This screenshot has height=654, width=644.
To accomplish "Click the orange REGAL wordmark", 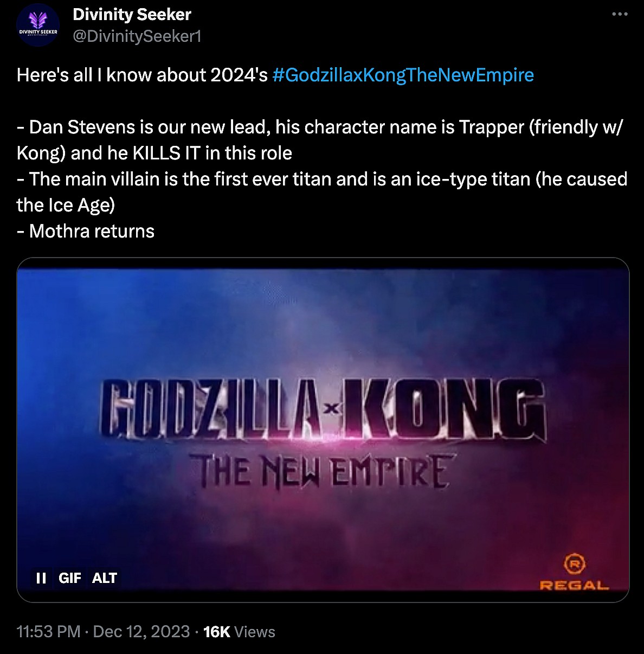I will (x=575, y=585).
